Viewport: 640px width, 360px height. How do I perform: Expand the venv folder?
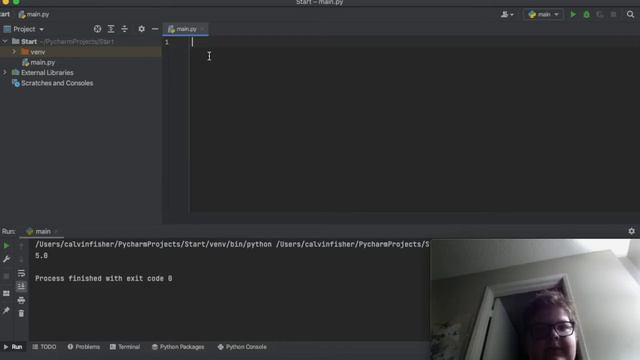pos(14,52)
